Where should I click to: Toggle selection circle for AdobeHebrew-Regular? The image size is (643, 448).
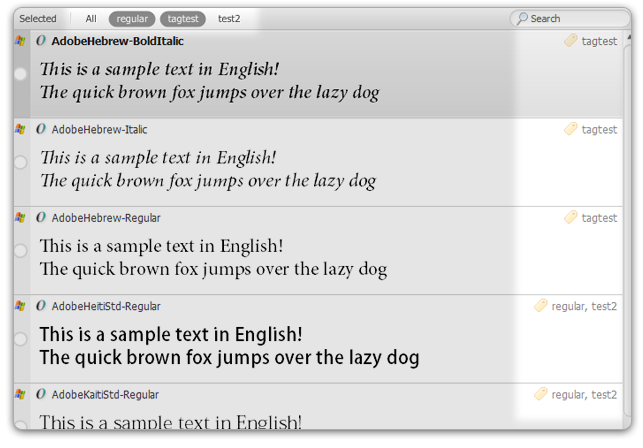(x=20, y=251)
